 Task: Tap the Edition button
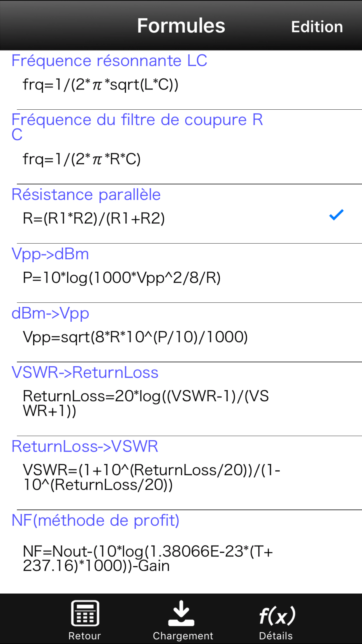click(317, 26)
